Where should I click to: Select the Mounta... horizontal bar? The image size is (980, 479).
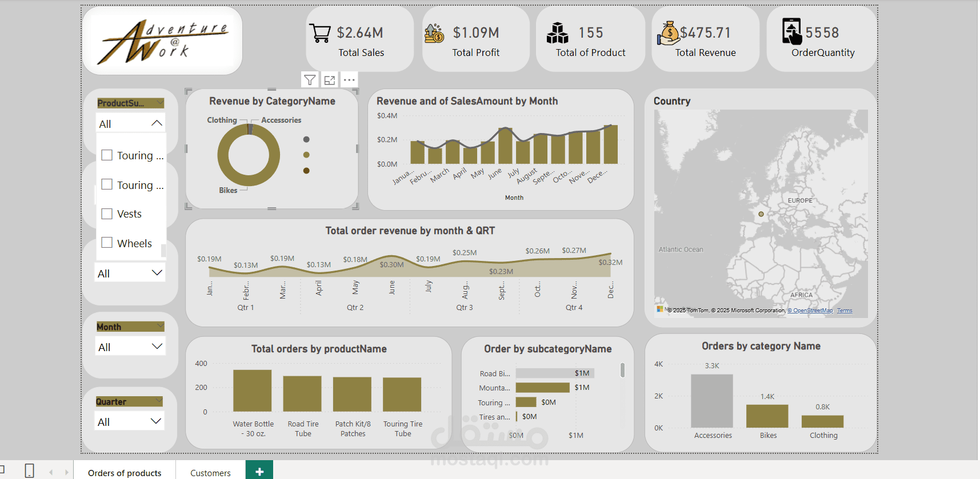(x=543, y=387)
